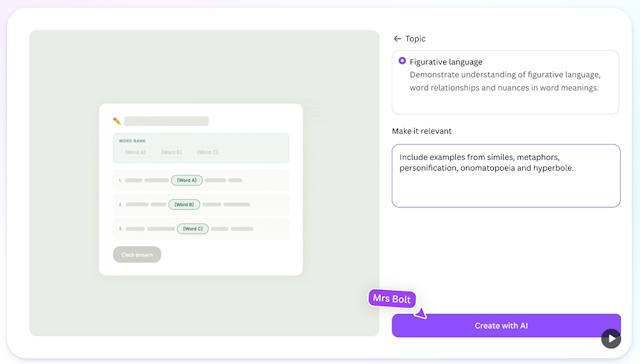Viewport: 640px width, 364px height.
Task: Select the [Word C] pill in sentence three
Action: pyautogui.click(x=193, y=229)
